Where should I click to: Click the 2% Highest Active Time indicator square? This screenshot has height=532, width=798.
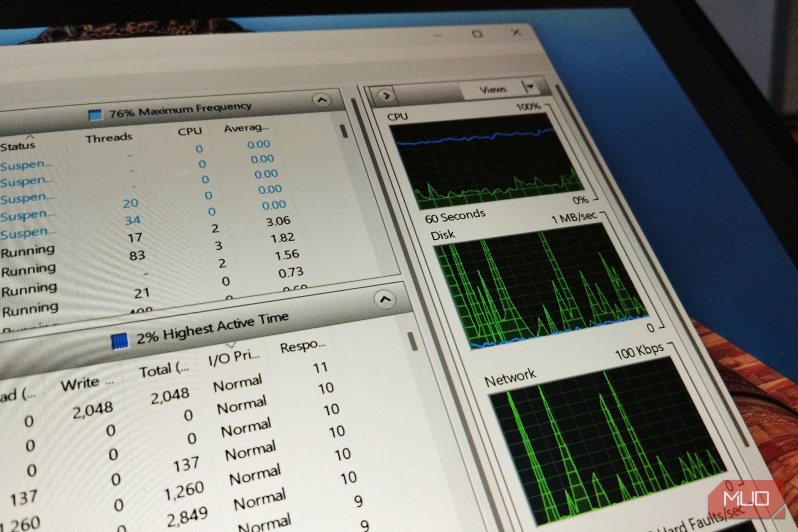[x=120, y=341]
